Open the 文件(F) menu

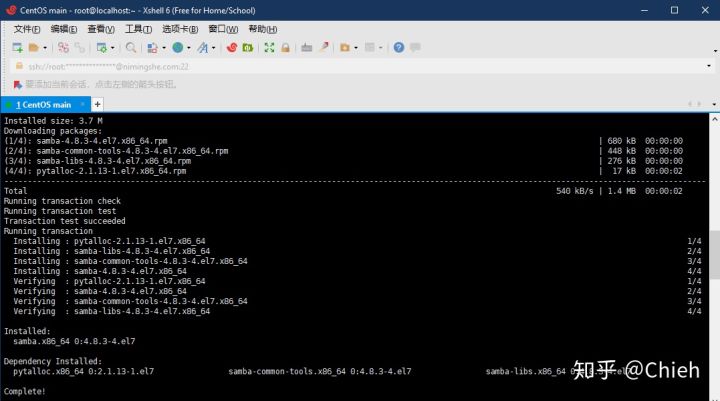tap(27, 29)
